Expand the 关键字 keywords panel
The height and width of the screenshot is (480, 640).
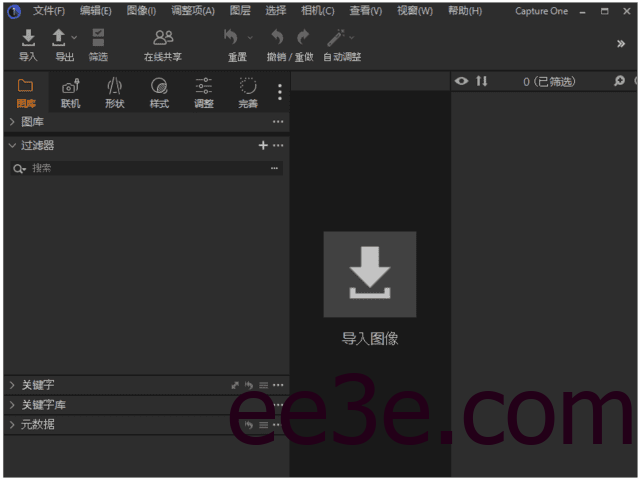coord(12,385)
